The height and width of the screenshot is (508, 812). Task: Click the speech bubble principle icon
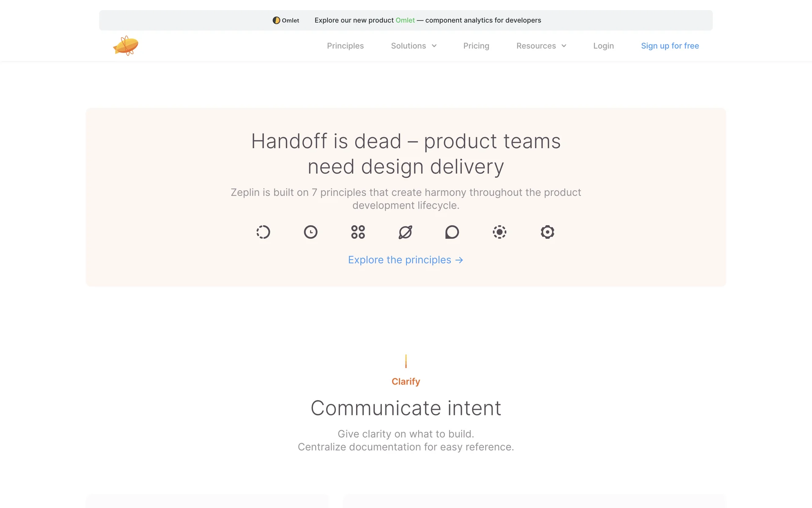(x=452, y=232)
